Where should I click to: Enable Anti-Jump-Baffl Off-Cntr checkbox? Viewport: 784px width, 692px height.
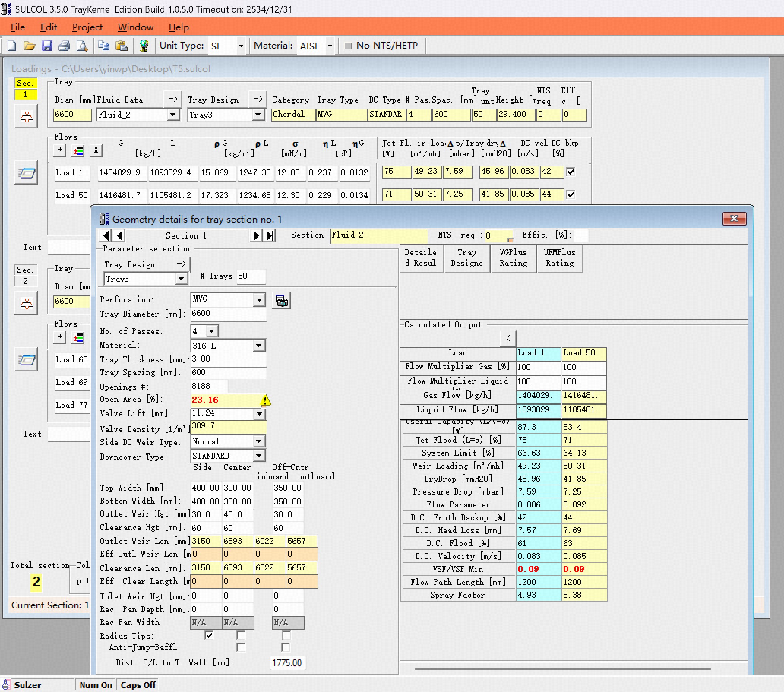click(x=286, y=647)
